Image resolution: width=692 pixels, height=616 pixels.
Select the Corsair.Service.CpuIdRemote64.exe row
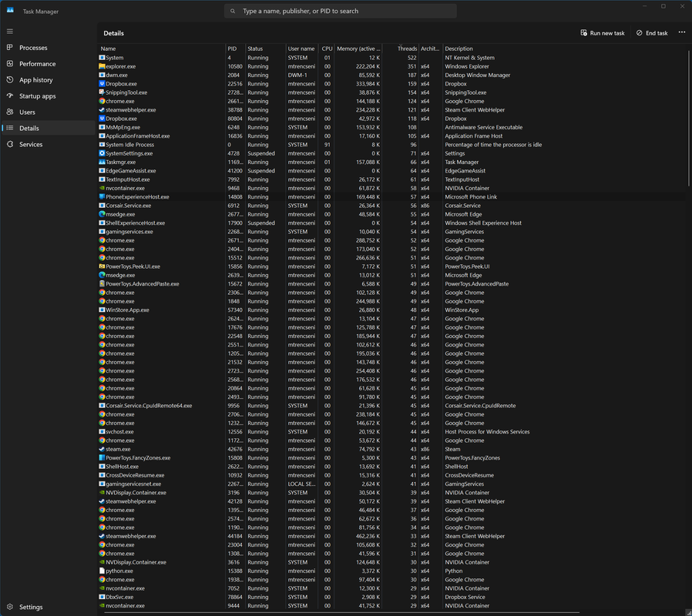click(x=391, y=406)
